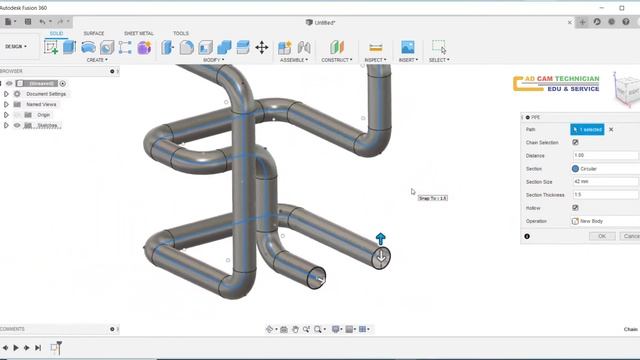Click the Untitled document tab
Image resolution: width=640 pixels, height=360 pixels.
click(x=321, y=22)
